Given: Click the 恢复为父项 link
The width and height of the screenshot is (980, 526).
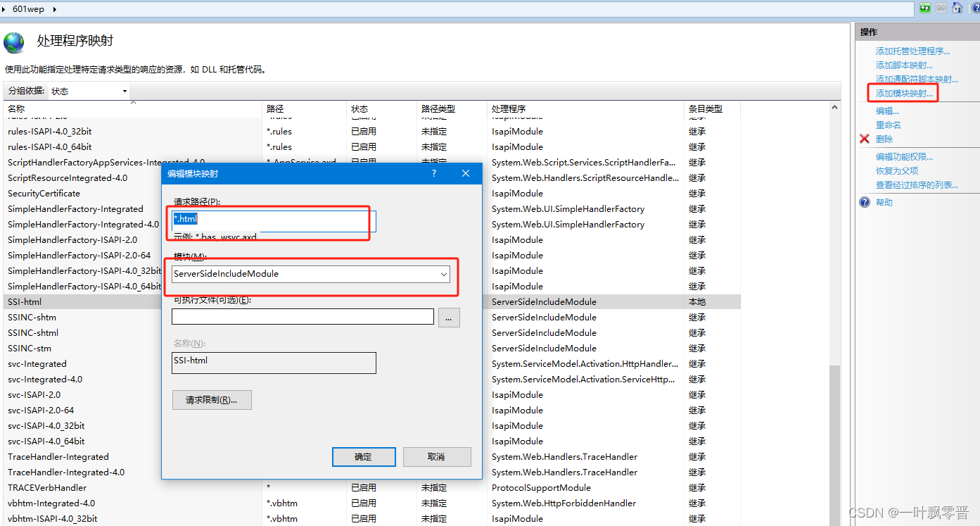Looking at the screenshot, I should 896,171.
